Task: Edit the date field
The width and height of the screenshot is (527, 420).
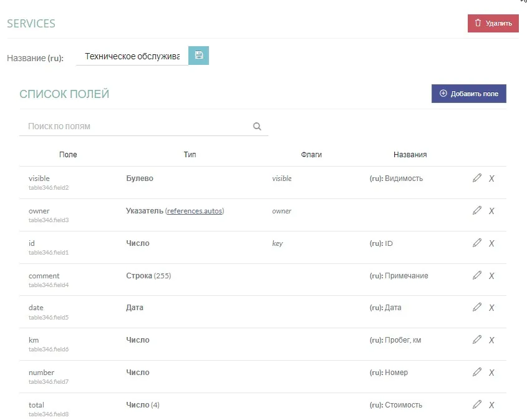Action: pyautogui.click(x=477, y=307)
